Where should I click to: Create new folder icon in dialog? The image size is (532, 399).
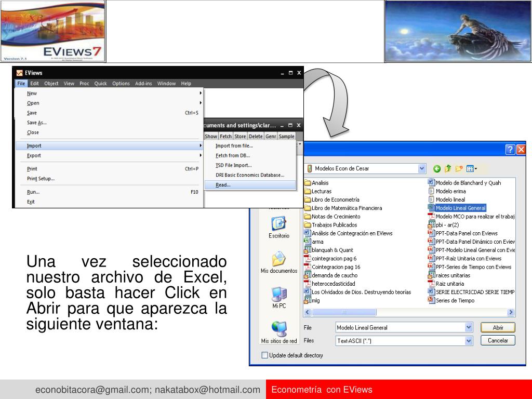click(459, 169)
